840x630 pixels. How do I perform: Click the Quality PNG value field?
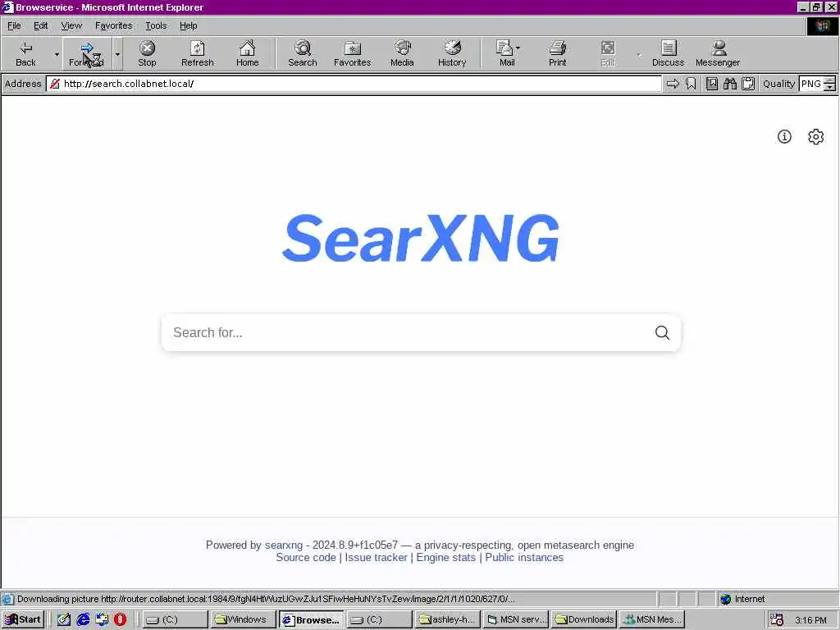click(x=811, y=84)
